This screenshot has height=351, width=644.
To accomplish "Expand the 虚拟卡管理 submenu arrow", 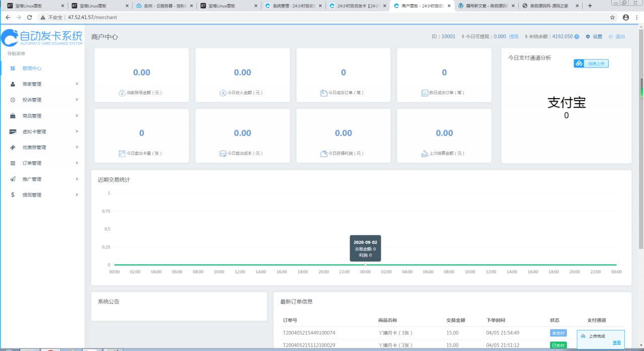I will 77,131.
